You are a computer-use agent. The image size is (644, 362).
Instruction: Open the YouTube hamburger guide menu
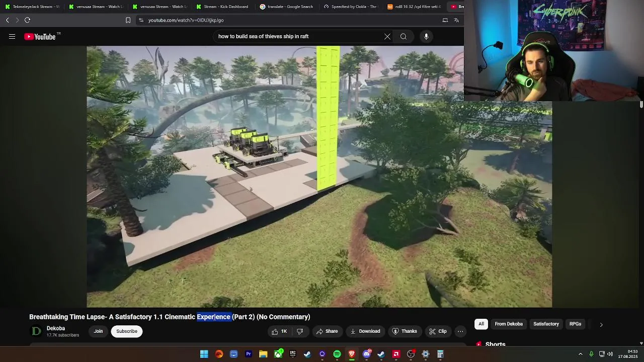tap(12, 36)
